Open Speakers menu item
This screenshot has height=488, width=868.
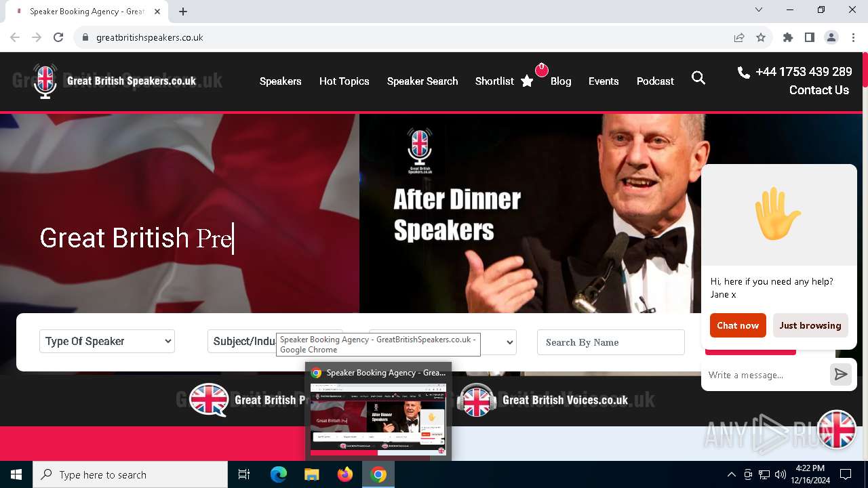[x=280, y=81]
